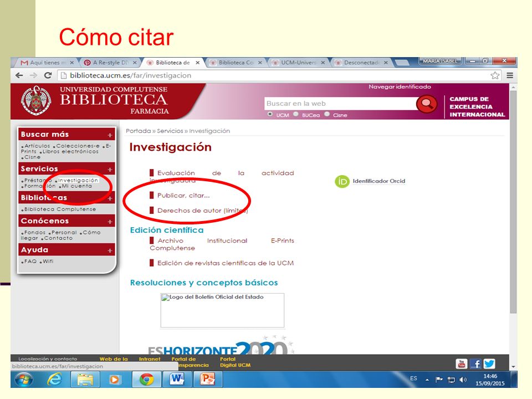The height and width of the screenshot is (399, 532).
Task: Click the Action Center flag icon
Action: tap(439, 379)
